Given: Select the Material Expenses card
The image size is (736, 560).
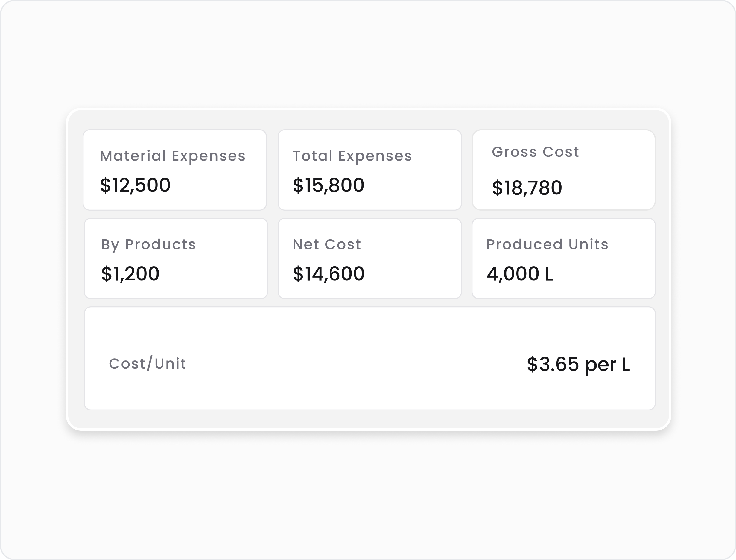Looking at the screenshot, I should click(175, 170).
